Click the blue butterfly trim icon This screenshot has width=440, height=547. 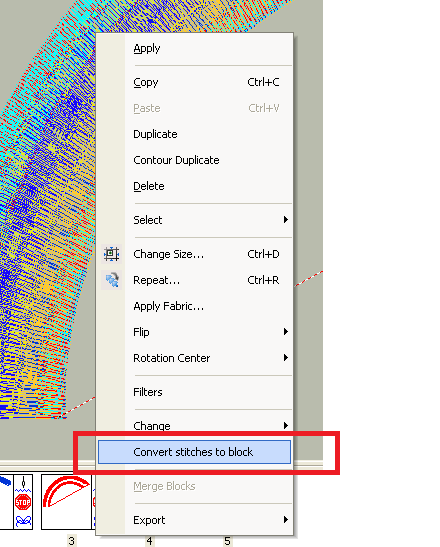(23, 521)
